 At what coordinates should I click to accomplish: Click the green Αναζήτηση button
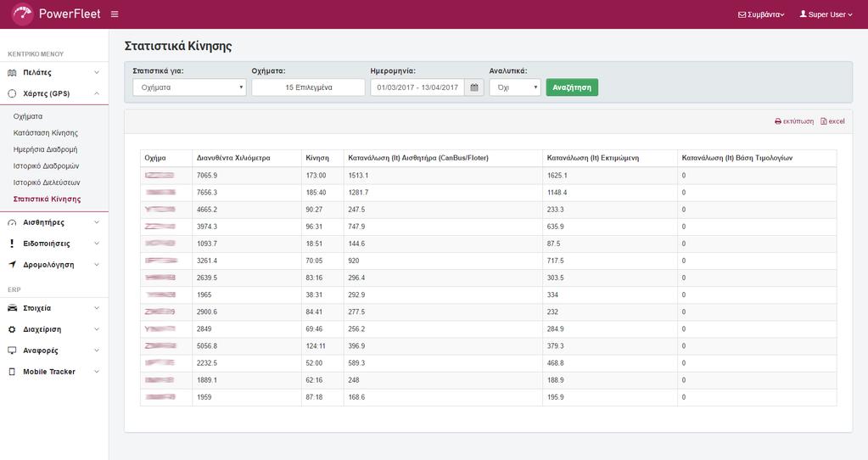572,87
